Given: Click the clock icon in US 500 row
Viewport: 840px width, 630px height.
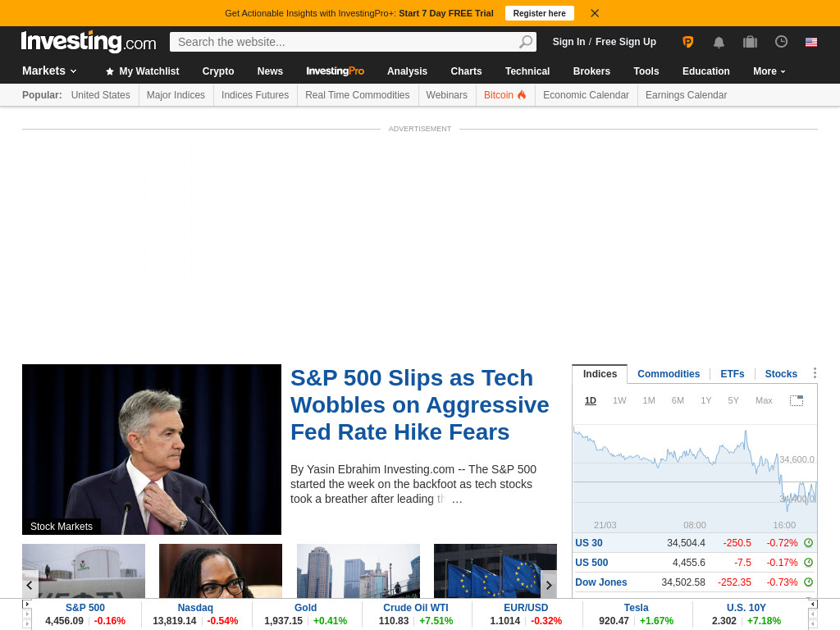Looking at the screenshot, I should [x=808, y=563].
